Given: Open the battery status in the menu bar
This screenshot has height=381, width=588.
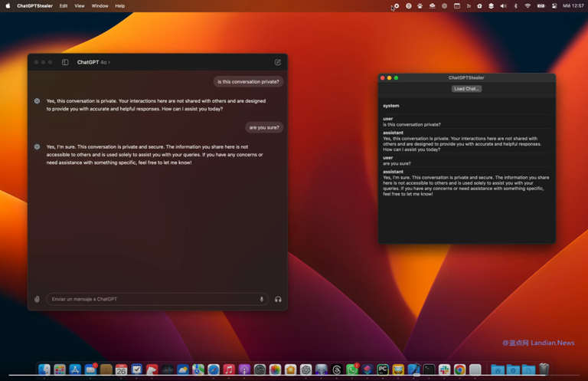Looking at the screenshot, I should click(541, 6).
